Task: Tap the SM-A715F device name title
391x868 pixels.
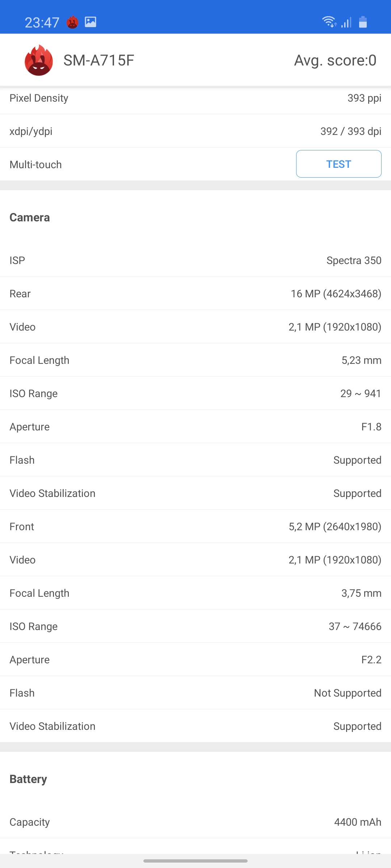Action: tap(99, 60)
